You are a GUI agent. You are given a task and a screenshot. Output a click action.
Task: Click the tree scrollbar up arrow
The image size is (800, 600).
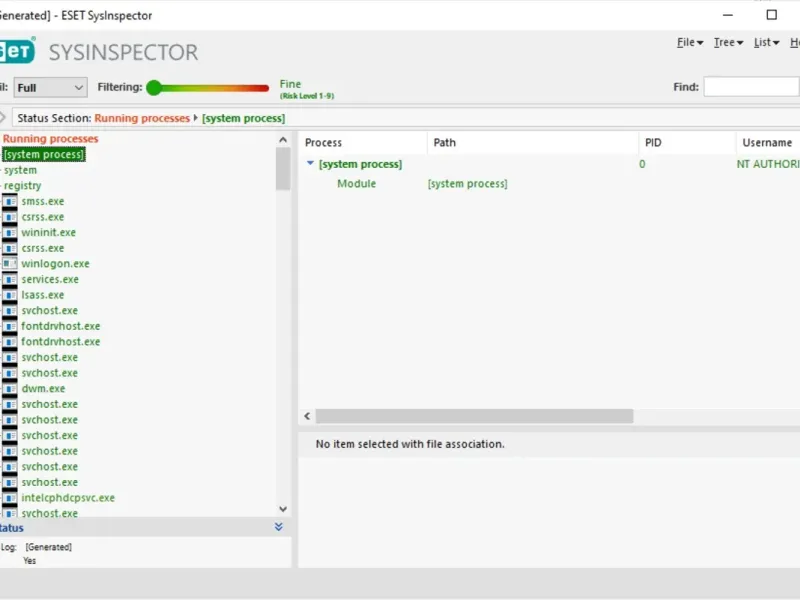283,140
